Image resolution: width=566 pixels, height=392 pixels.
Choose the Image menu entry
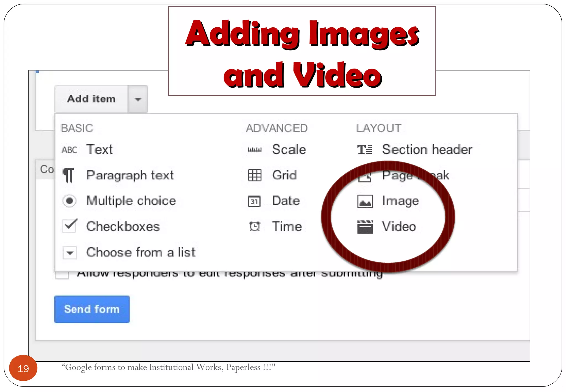click(x=401, y=201)
